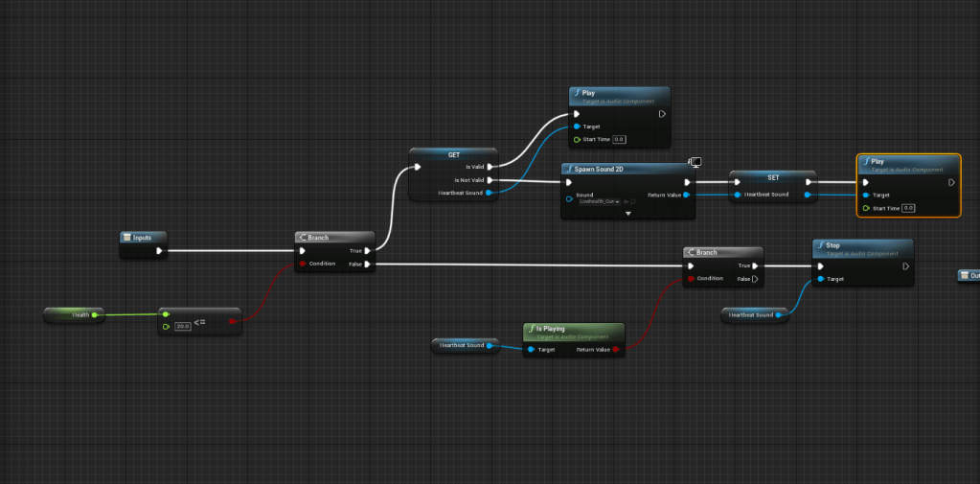Image resolution: width=980 pixels, height=484 pixels.
Task: Click the red Condition pin on first Branch
Action: point(303,264)
